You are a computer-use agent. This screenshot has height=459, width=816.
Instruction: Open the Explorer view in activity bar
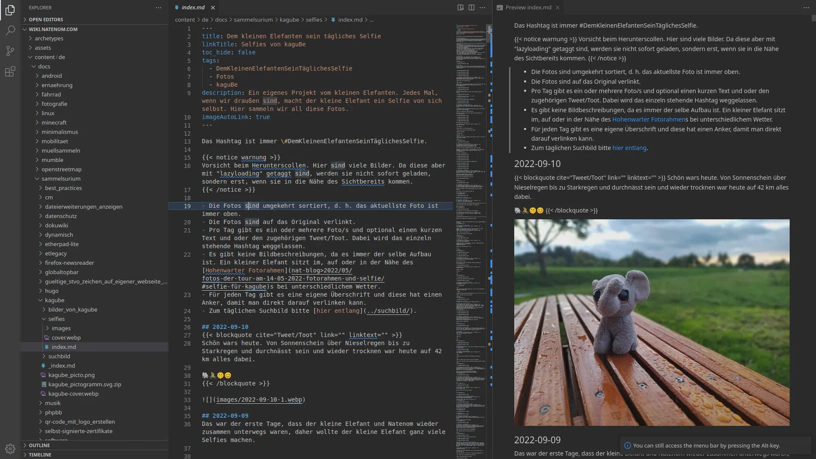tap(10, 9)
